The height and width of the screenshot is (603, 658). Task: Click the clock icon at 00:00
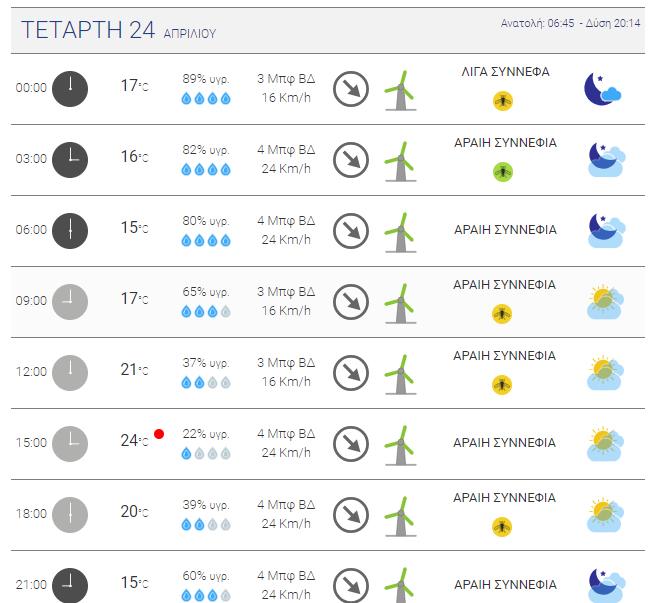coord(70,89)
